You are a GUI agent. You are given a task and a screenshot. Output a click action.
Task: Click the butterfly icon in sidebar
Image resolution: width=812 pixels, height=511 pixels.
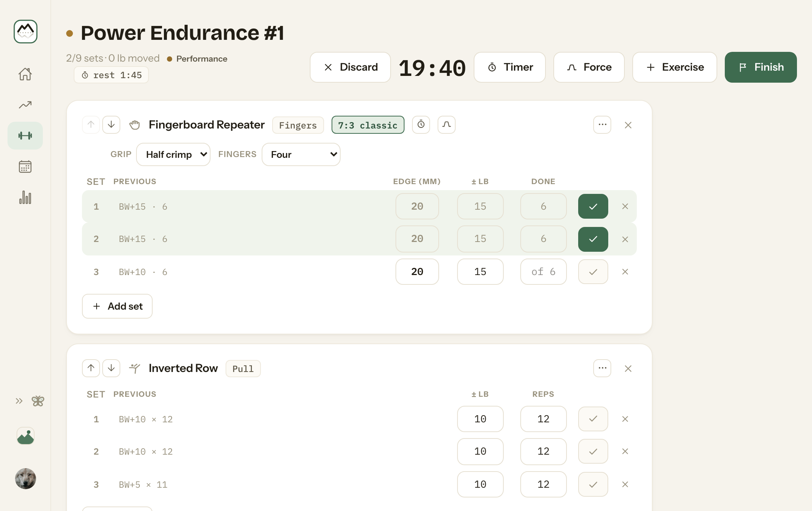38,401
